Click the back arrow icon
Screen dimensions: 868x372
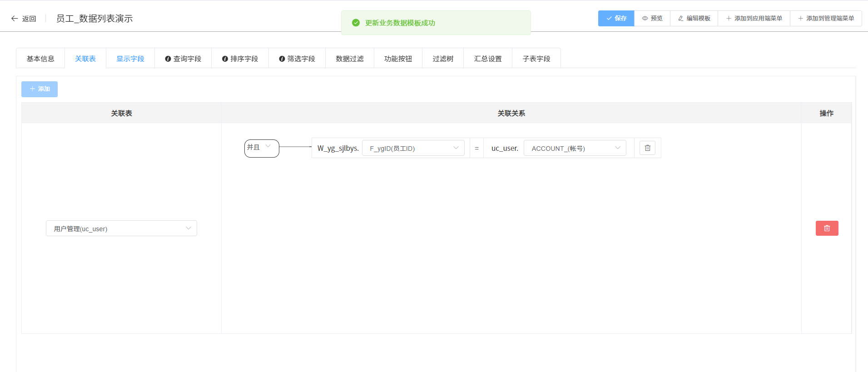pyautogui.click(x=15, y=19)
